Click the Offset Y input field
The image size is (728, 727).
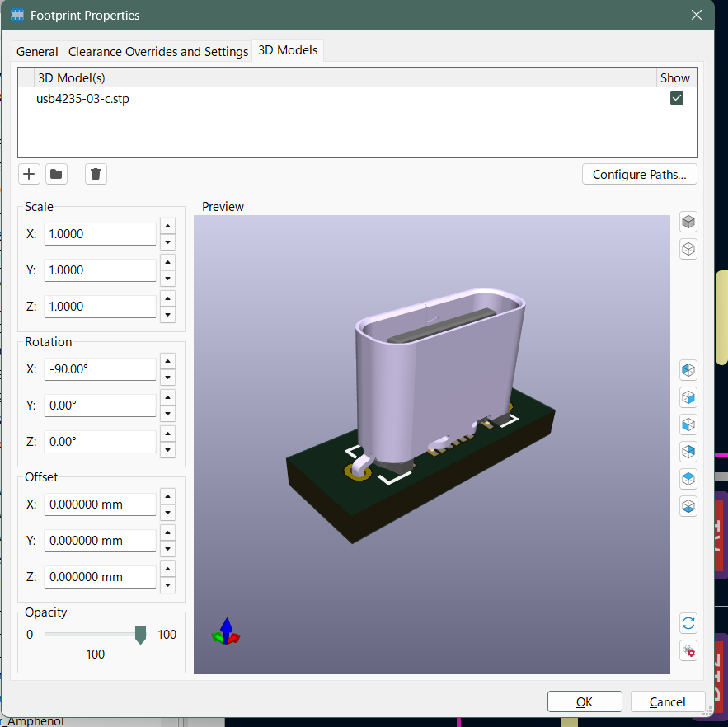point(100,541)
